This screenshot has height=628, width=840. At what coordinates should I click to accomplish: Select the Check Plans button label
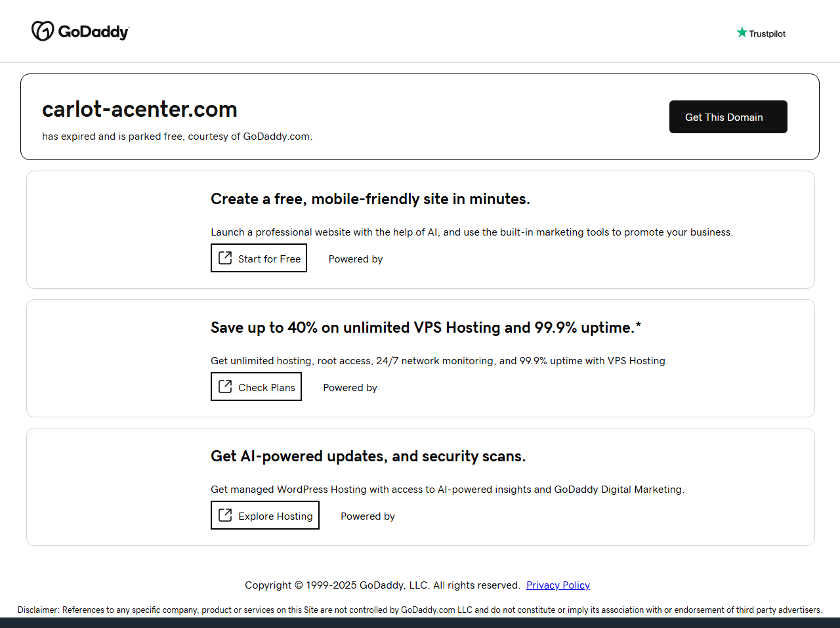[x=266, y=388]
